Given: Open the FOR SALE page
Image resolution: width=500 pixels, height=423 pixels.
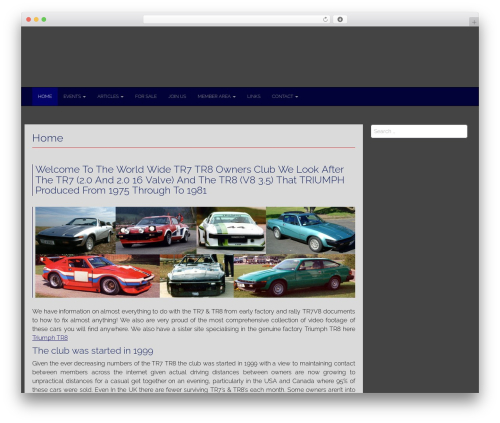Looking at the screenshot, I should coord(146,96).
